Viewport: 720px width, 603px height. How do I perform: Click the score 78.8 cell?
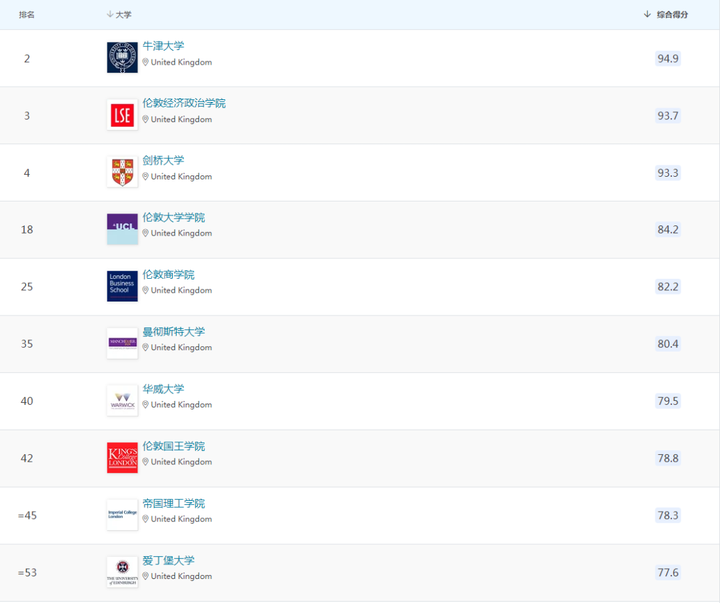[668, 458]
